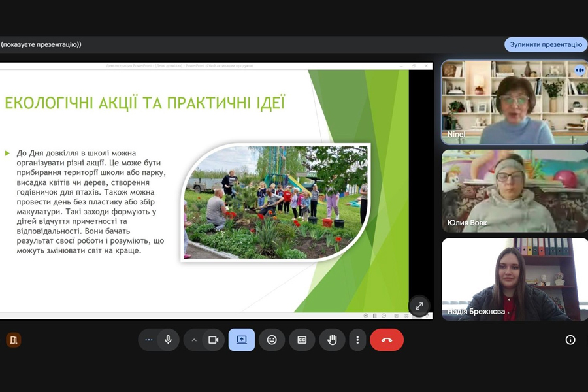This screenshot has height=392, width=588.
Task: Open the emoji reactions panel
Action: pyautogui.click(x=272, y=340)
